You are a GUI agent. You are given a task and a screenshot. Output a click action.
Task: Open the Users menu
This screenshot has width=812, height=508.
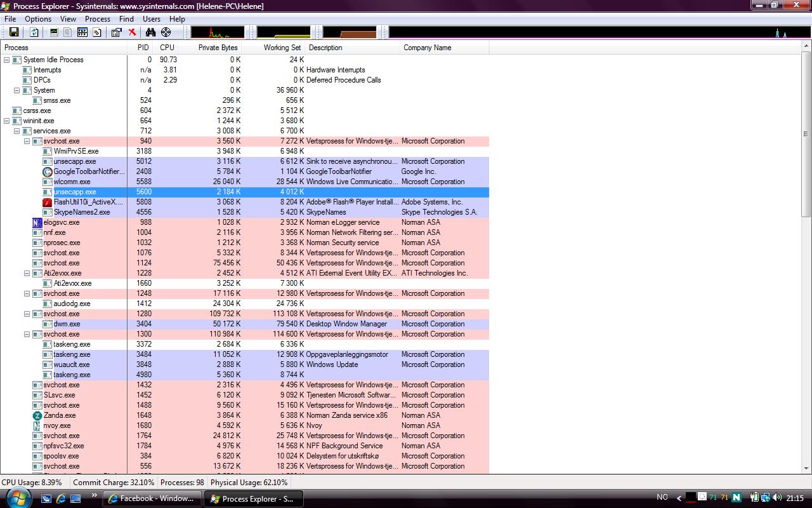click(x=152, y=19)
